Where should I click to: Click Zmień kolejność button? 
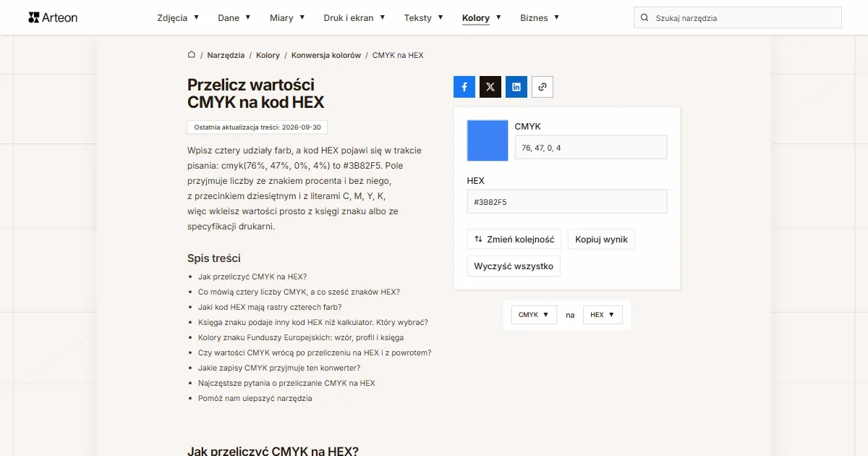[514, 240]
